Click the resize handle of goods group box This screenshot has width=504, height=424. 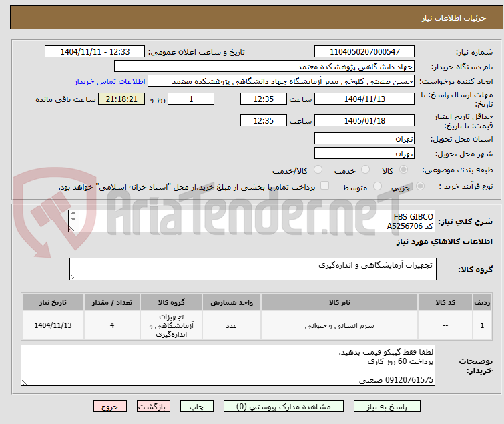click(73, 277)
